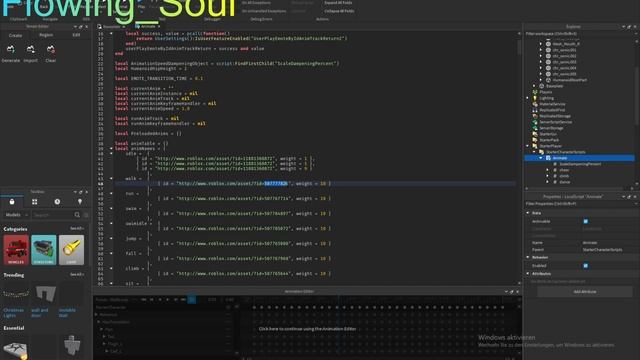Select HumanoidRootPart in Explorer
The image size is (640, 360).
click(x=570, y=80)
